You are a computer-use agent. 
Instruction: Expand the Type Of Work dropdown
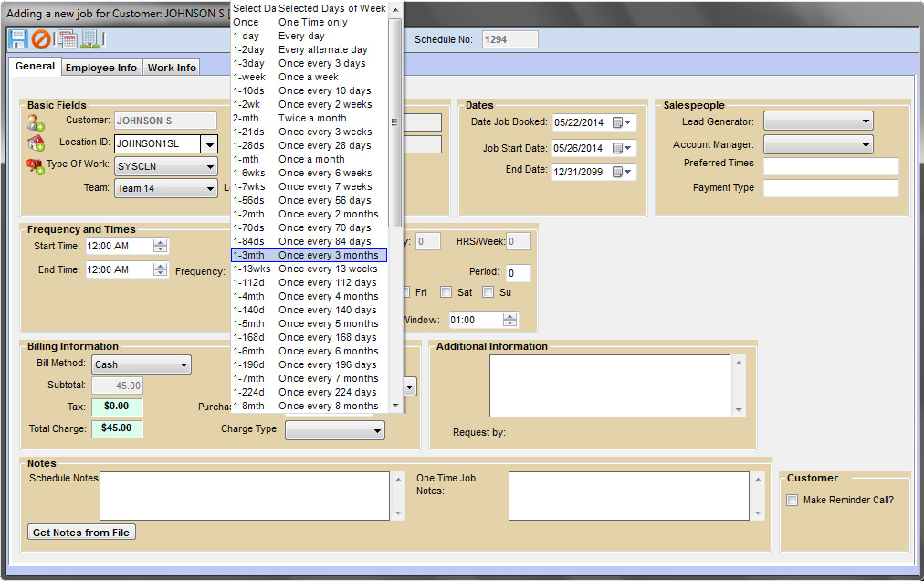pos(210,167)
